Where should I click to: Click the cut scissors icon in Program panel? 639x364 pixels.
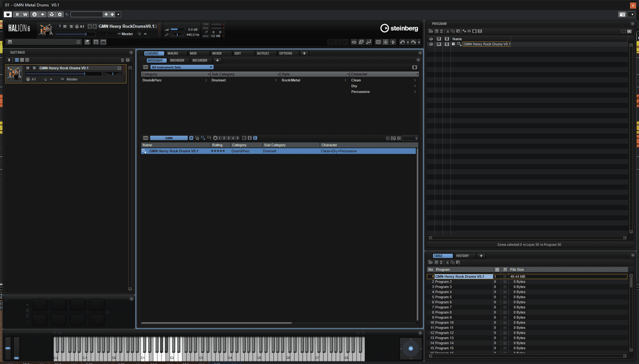click(448, 31)
